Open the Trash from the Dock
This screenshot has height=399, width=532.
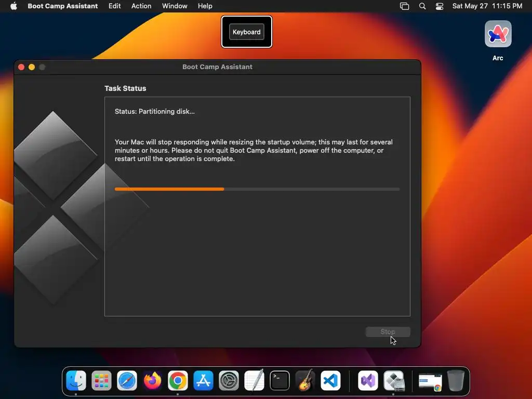pos(455,381)
